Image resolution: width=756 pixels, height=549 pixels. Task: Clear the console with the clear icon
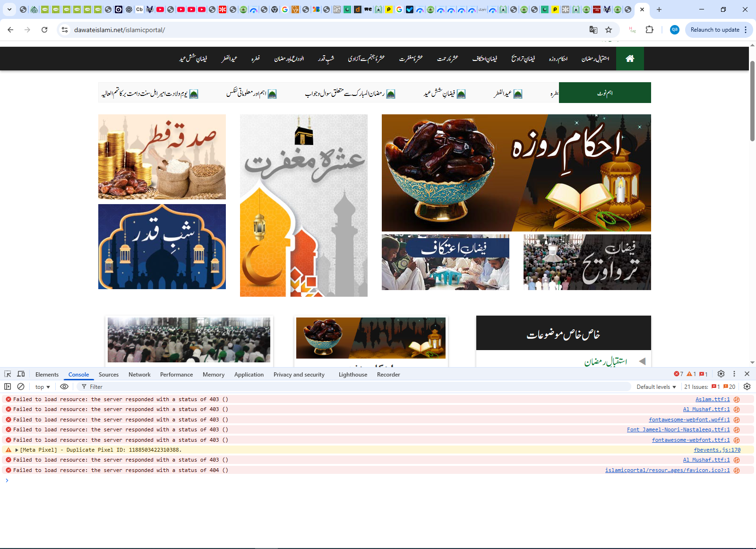21,386
